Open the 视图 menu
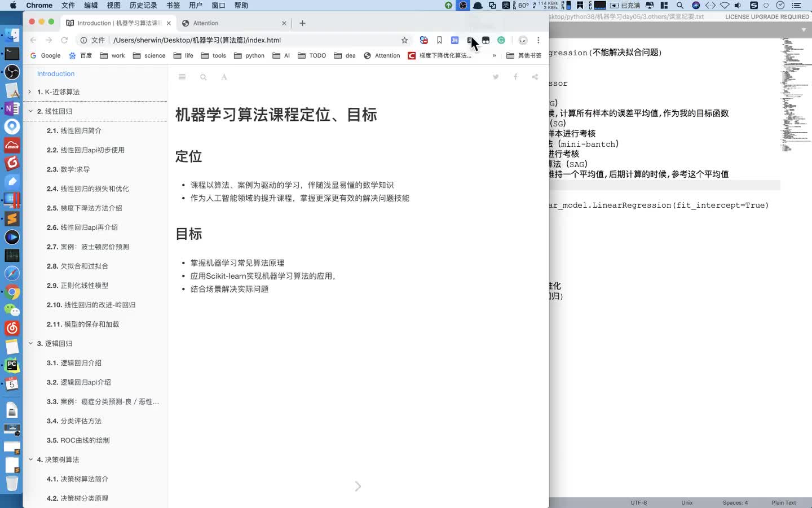The height and width of the screenshot is (508, 812). 113,5
